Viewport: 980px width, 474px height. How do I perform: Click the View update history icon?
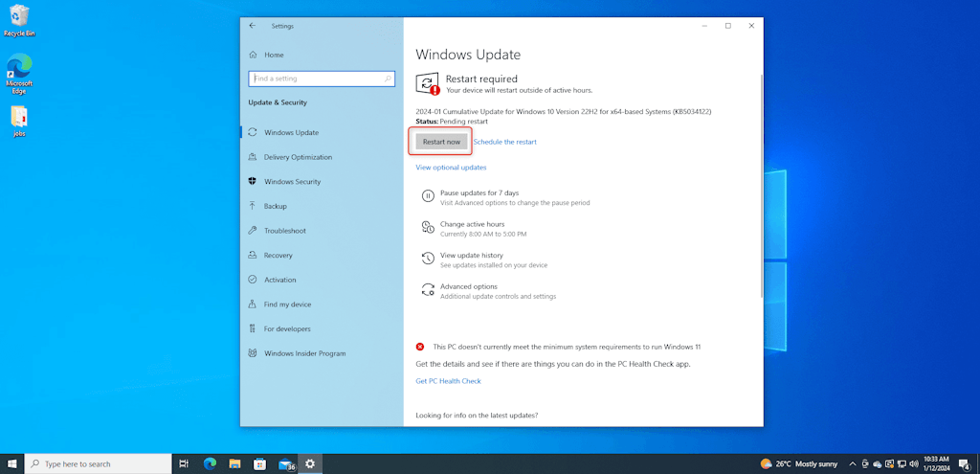click(x=428, y=259)
